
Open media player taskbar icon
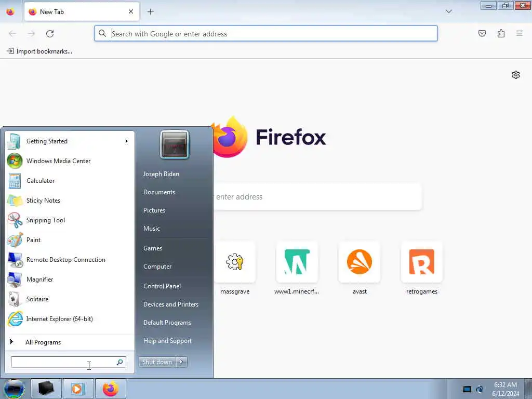click(78, 389)
